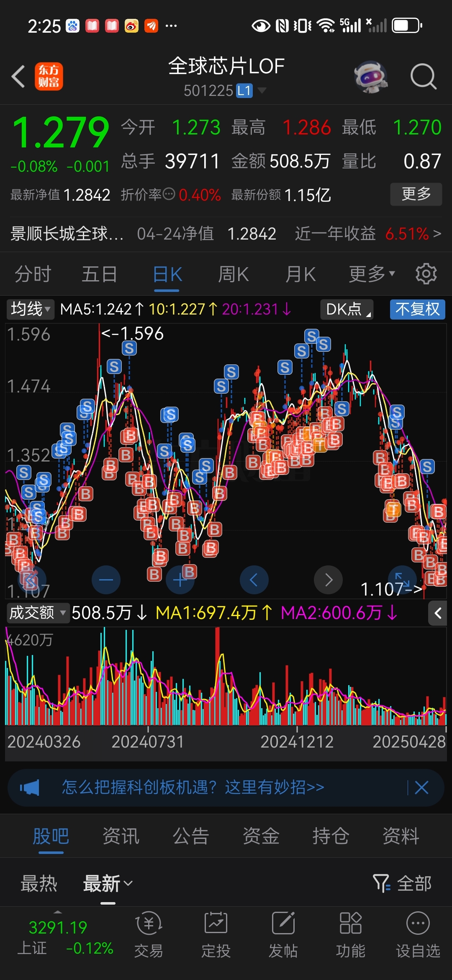This screenshot has width=452, height=980.
Task: Tap the 最新净值 1.2842 value
Action: (87, 195)
